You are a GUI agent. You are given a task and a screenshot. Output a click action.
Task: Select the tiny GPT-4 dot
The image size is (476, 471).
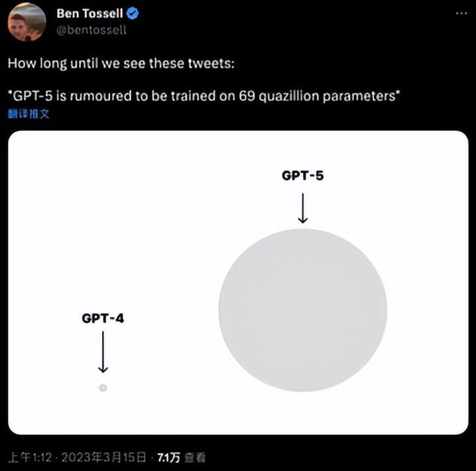[103, 388]
